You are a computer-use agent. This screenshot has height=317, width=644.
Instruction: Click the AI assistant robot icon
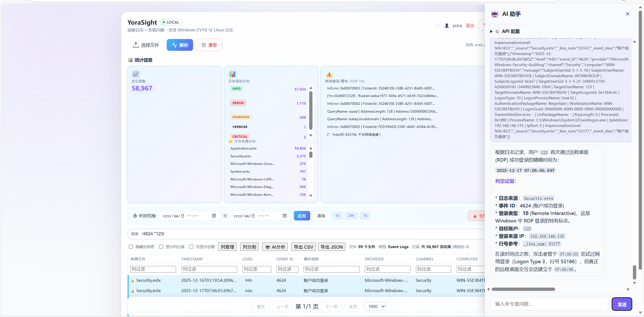495,14
